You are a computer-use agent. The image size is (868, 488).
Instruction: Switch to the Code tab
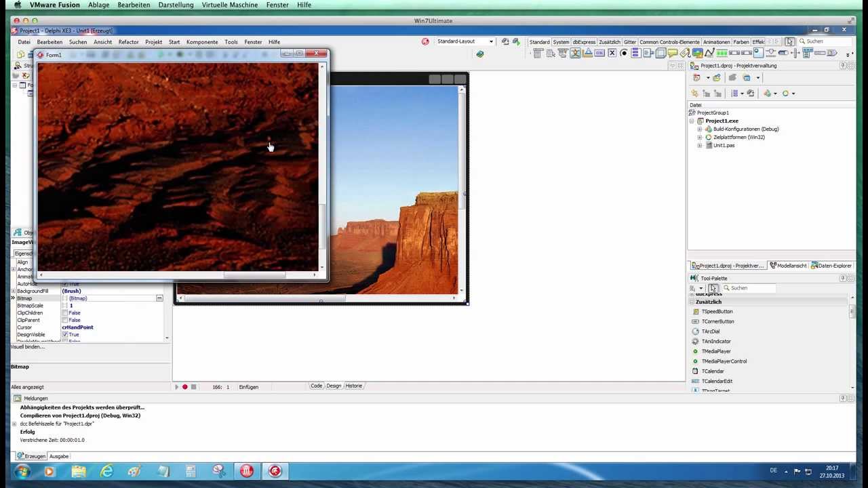click(x=316, y=386)
